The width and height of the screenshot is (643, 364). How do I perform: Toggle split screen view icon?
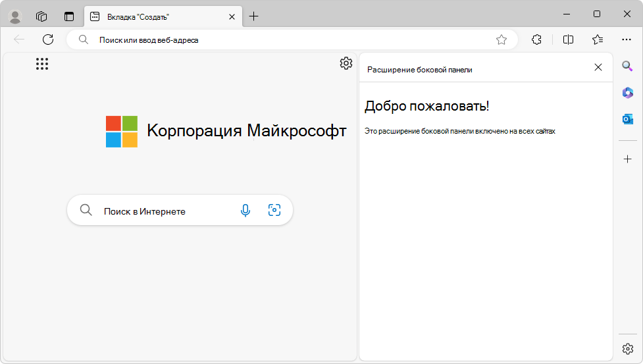coord(568,39)
